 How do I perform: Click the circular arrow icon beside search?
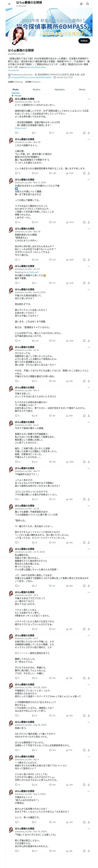coord(81,4)
